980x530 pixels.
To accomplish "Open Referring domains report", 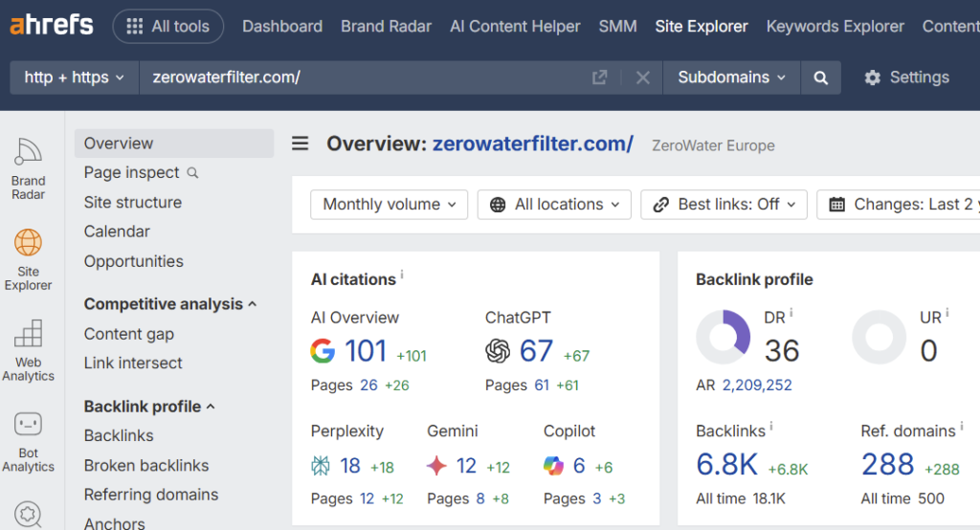I will [151, 495].
